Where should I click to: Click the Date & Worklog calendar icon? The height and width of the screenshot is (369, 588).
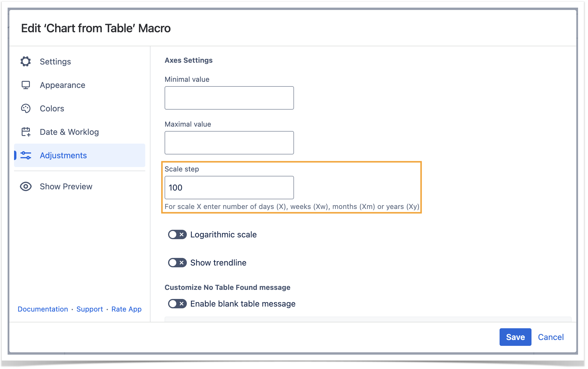[26, 132]
